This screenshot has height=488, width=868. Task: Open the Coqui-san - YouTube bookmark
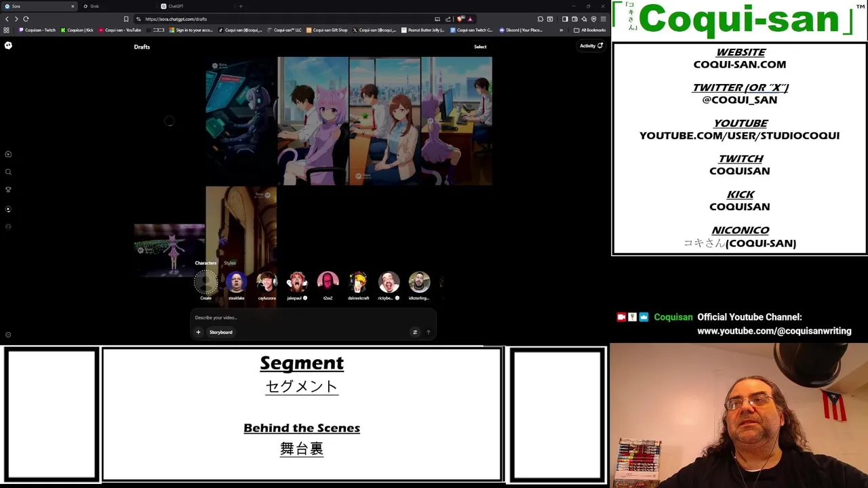point(120,30)
